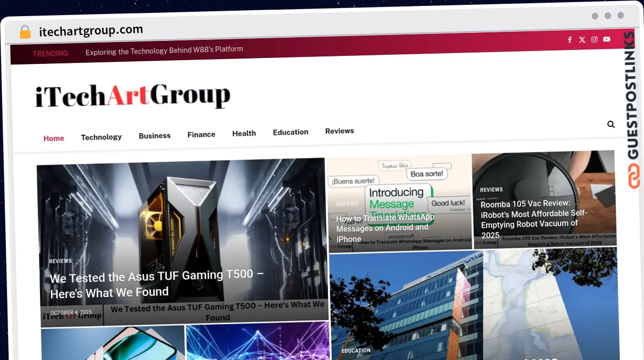This screenshot has height=360, width=644.
Task: Open the Facebook social icon
Action: (569, 40)
